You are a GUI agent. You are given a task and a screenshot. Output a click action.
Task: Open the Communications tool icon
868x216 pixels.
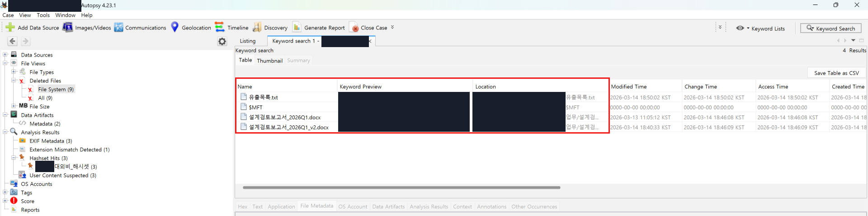tap(118, 28)
